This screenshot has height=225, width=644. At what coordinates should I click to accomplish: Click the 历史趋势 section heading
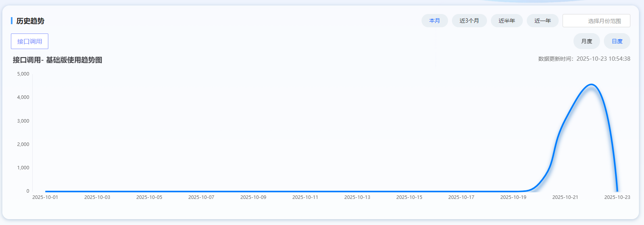click(x=30, y=21)
